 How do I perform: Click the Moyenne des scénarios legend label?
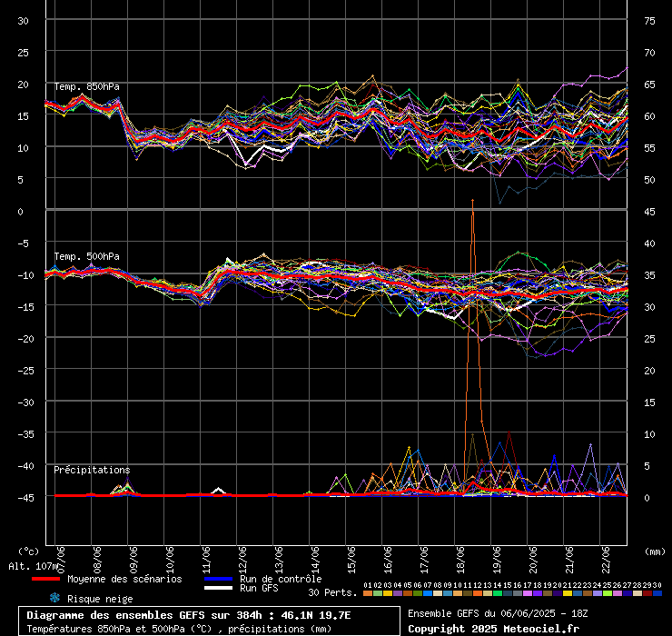tap(124, 579)
